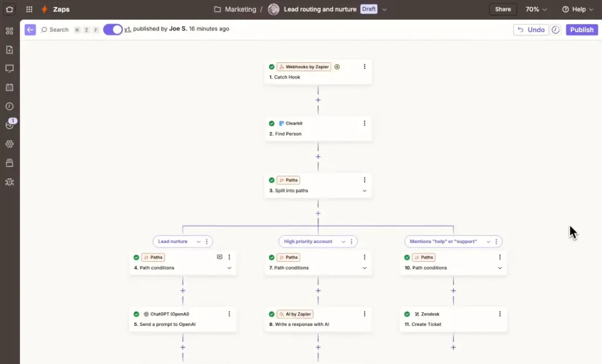The width and height of the screenshot is (602, 364).
Task: Click the Zaps lightning bolt logo
Action: [x=45, y=9]
